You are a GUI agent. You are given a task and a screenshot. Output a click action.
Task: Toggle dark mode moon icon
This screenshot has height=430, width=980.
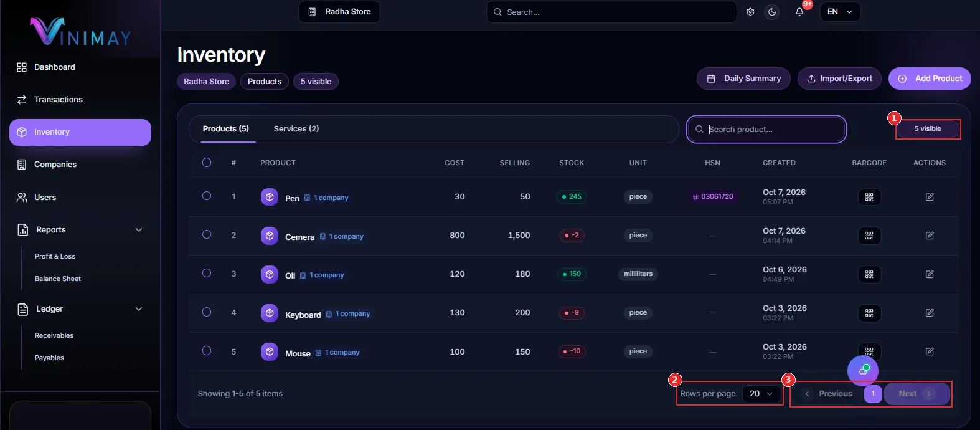click(x=772, y=12)
